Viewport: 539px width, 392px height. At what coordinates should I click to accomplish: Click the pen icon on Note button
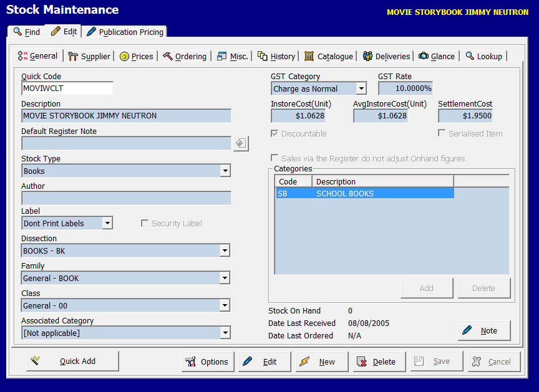467,330
